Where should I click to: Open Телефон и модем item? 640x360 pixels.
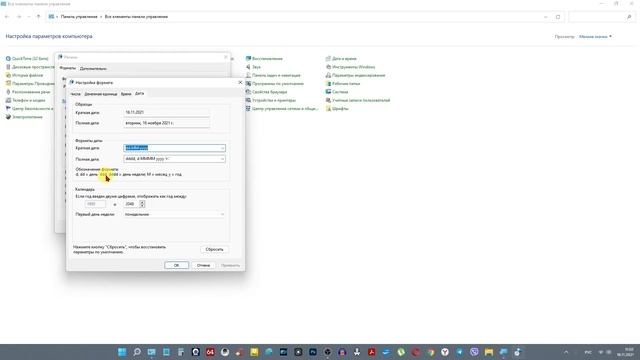coord(25,100)
